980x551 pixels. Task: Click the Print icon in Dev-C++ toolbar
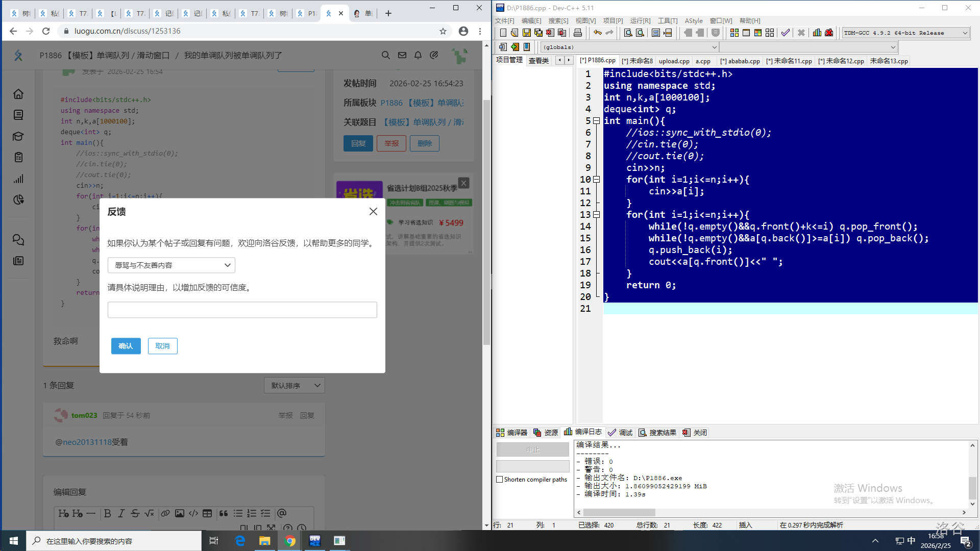(577, 33)
